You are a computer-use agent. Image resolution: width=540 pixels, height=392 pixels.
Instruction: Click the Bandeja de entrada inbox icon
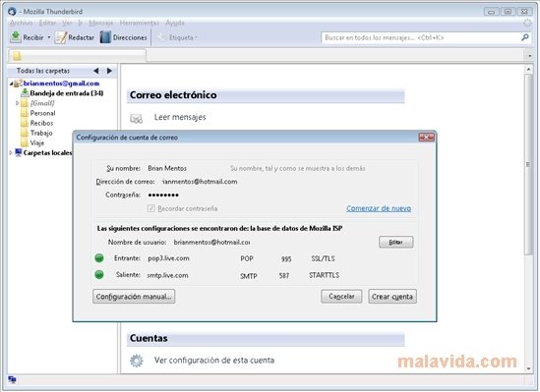tap(25, 92)
